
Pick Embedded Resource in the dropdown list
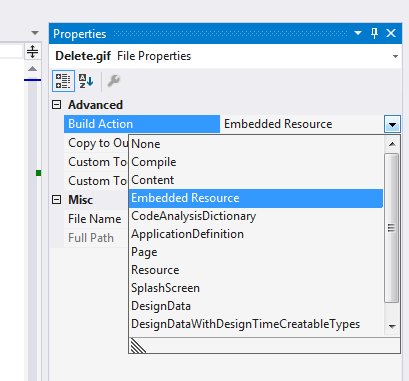pyautogui.click(x=256, y=198)
